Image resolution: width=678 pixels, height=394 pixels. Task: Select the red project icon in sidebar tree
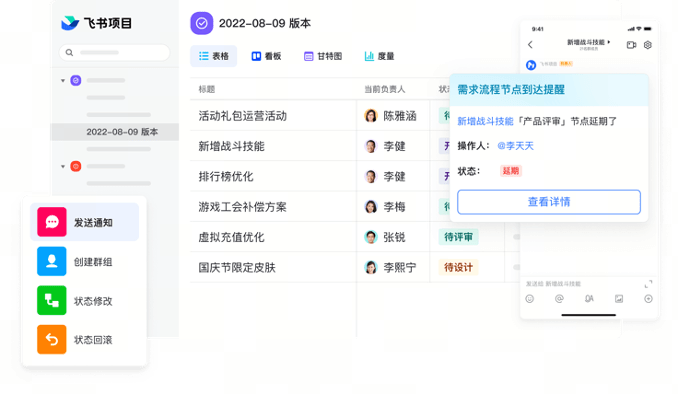coord(76,166)
